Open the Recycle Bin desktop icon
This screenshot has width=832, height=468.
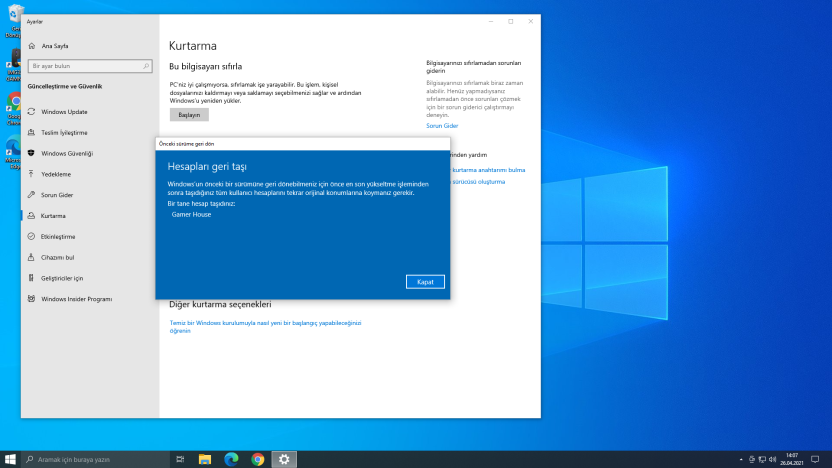(x=14, y=21)
